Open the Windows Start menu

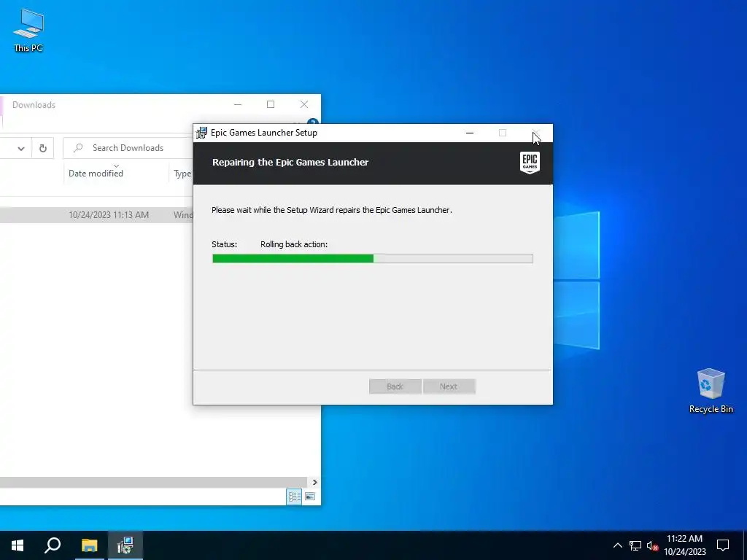click(x=18, y=545)
